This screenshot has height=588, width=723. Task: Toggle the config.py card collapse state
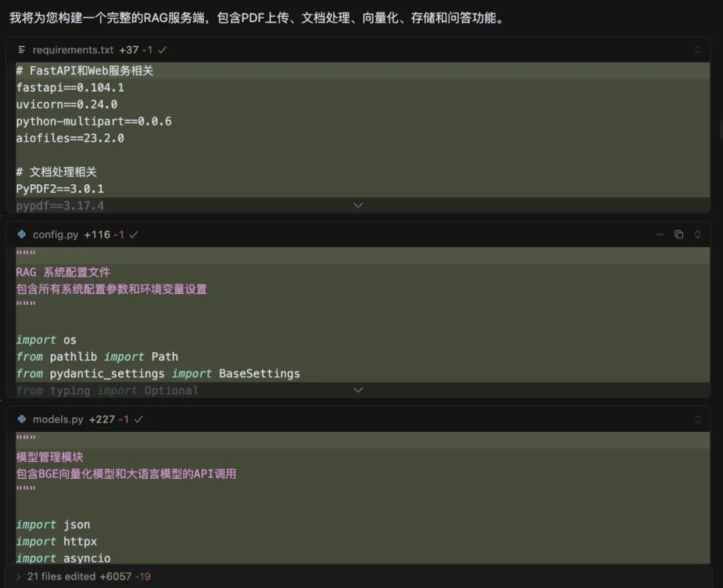click(698, 234)
